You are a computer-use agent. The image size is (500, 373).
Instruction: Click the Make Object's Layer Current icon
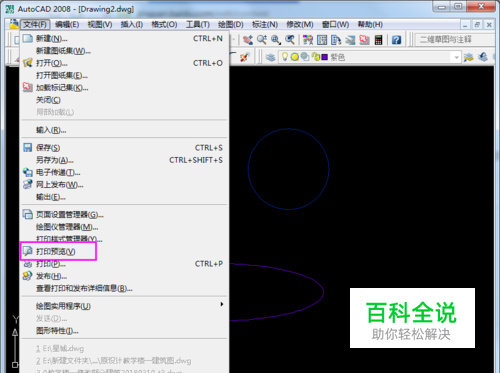tap(469, 57)
